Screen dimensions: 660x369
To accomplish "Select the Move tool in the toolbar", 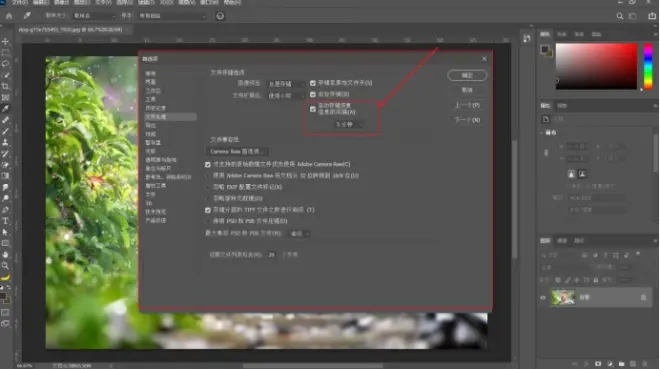I will click(5, 42).
